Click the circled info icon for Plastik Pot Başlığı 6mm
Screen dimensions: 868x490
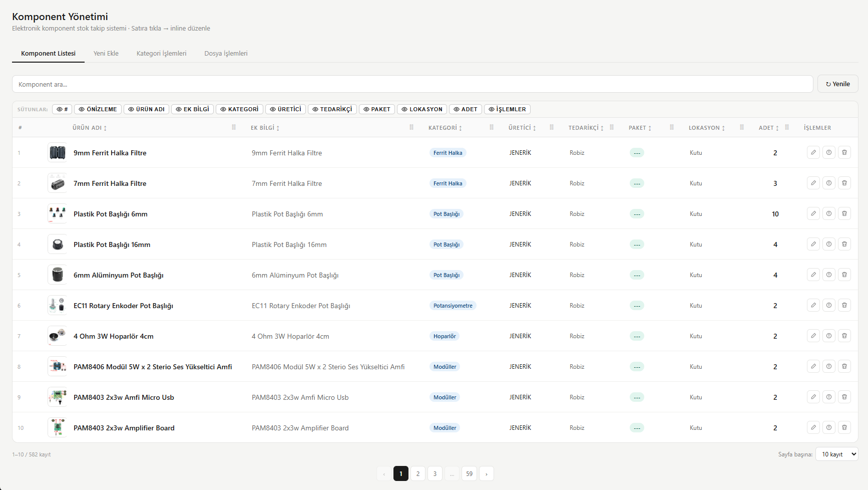(x=828, y=213)
